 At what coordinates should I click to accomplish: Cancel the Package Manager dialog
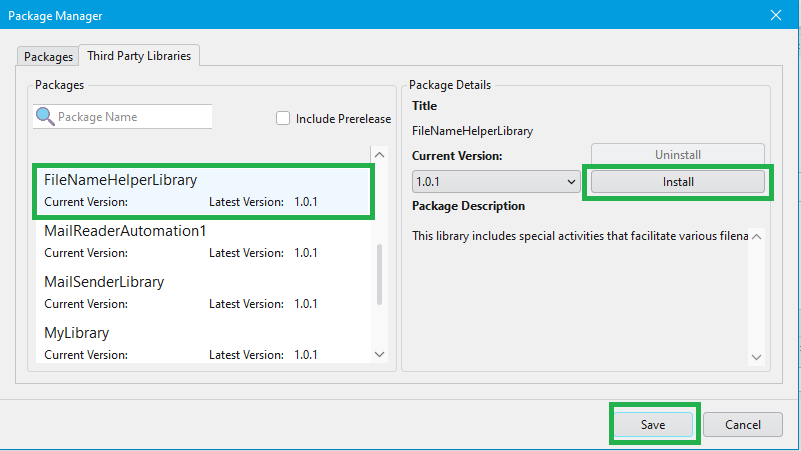click(x=742, y=425)
